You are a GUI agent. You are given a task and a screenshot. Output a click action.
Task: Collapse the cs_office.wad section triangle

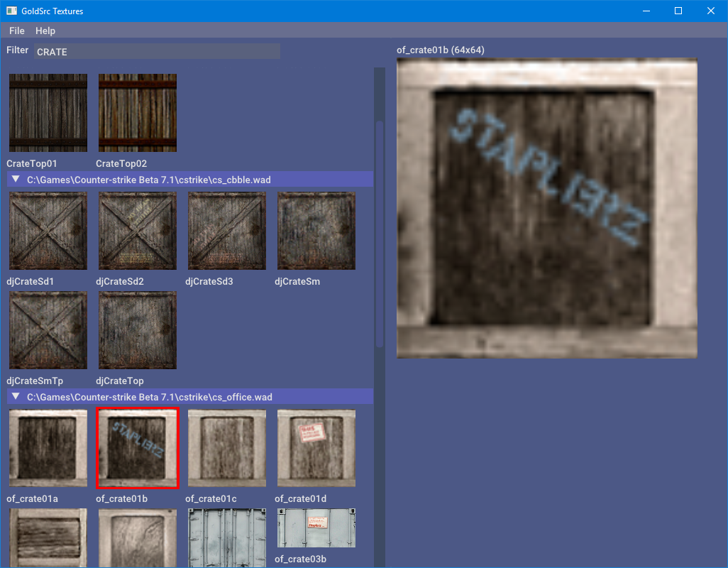(16, 397)
